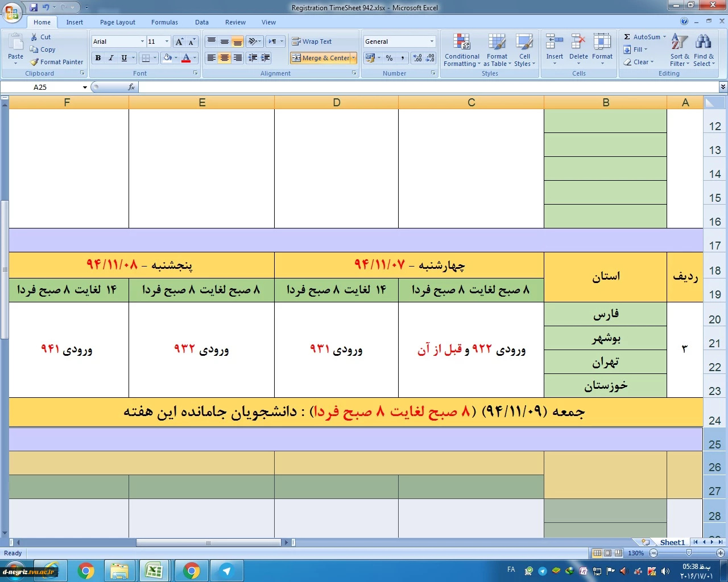Copy the selected cells
Image resolution: width=728 pixels, height=582 pixels.
(x=43, y=49)
